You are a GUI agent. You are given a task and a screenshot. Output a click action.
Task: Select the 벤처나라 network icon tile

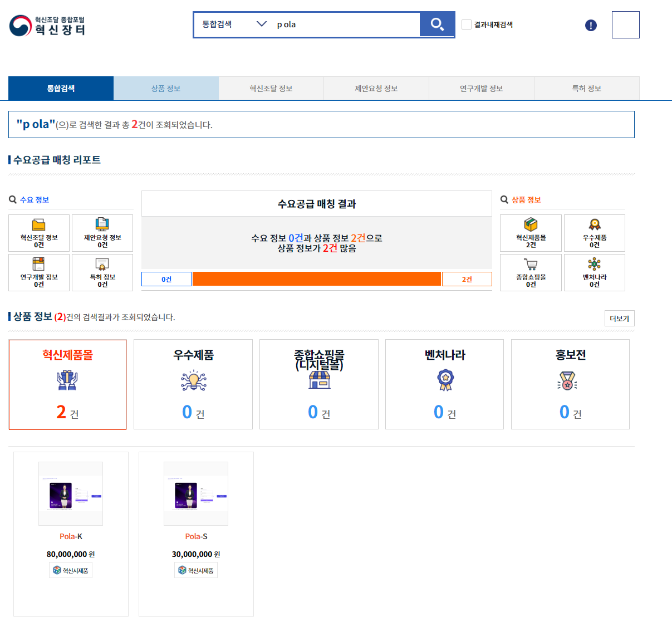(x=594, y=272)
